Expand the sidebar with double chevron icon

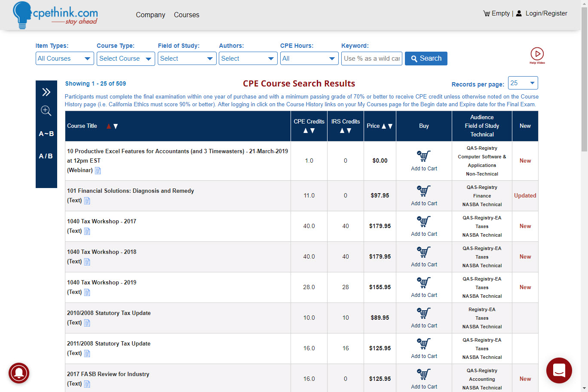[46, 92]
